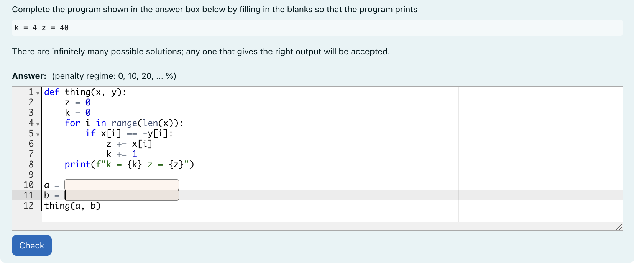644x268 pixels.
Task: Click the right-hand blank panel beside the editor
Action: click(537, 153)
